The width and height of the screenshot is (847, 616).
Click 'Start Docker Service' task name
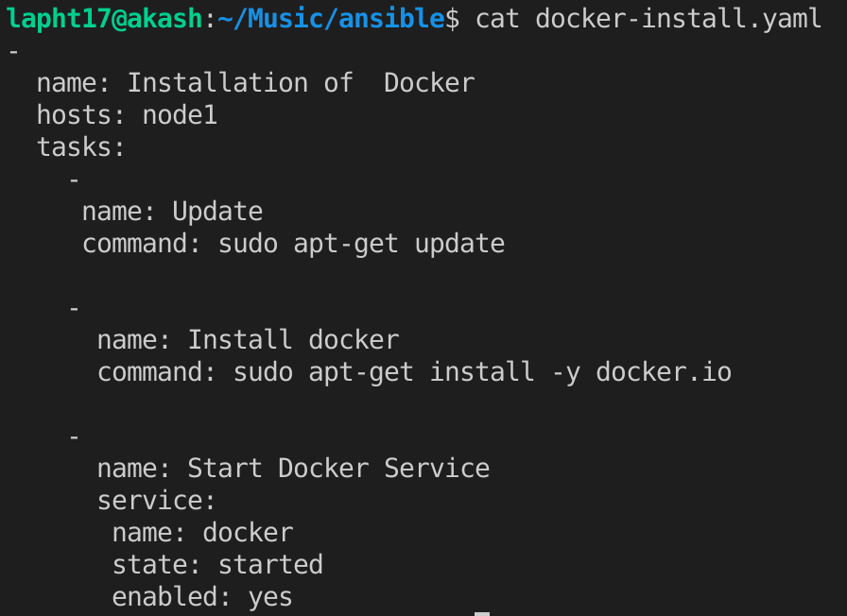pos(338,469)
